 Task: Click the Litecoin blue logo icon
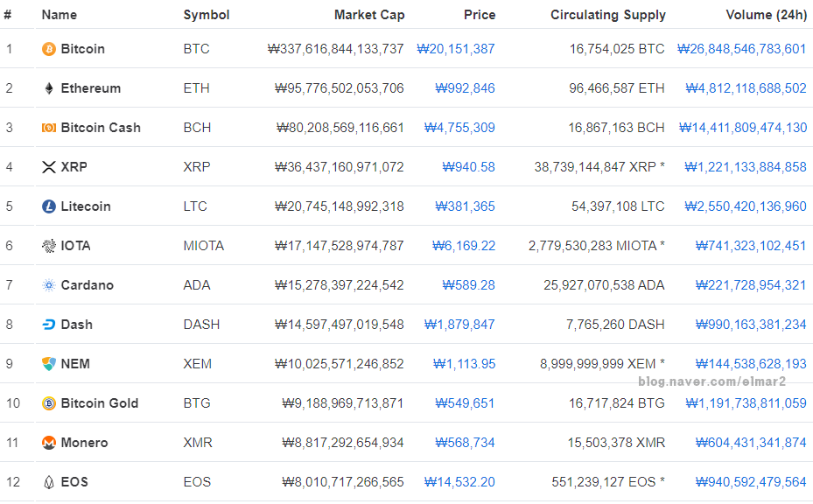[x=49, y=206]
